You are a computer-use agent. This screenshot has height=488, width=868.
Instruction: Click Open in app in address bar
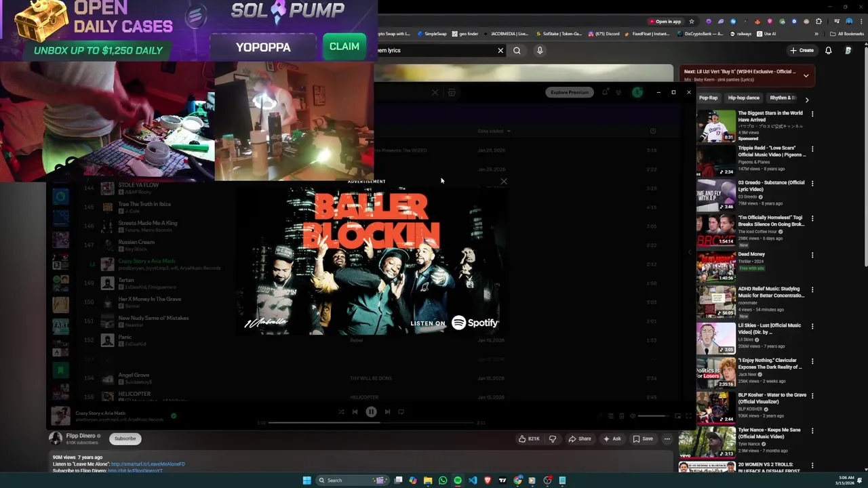[665, 21]
